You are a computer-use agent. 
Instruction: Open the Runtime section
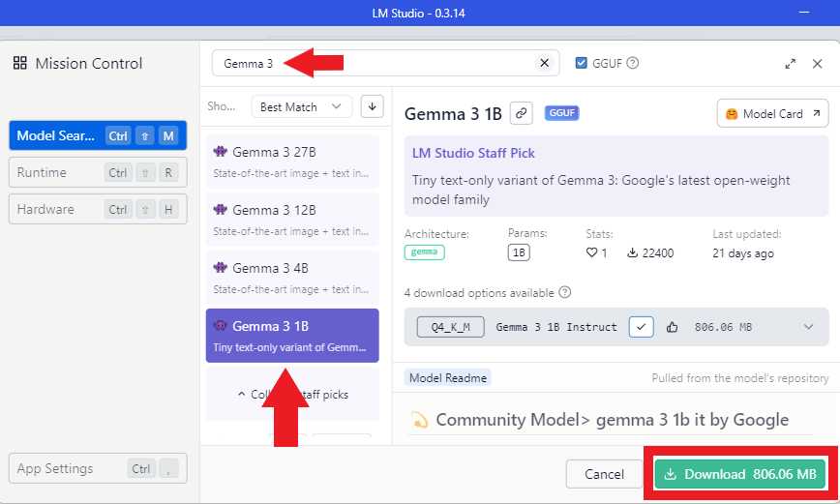pos(98,172)
